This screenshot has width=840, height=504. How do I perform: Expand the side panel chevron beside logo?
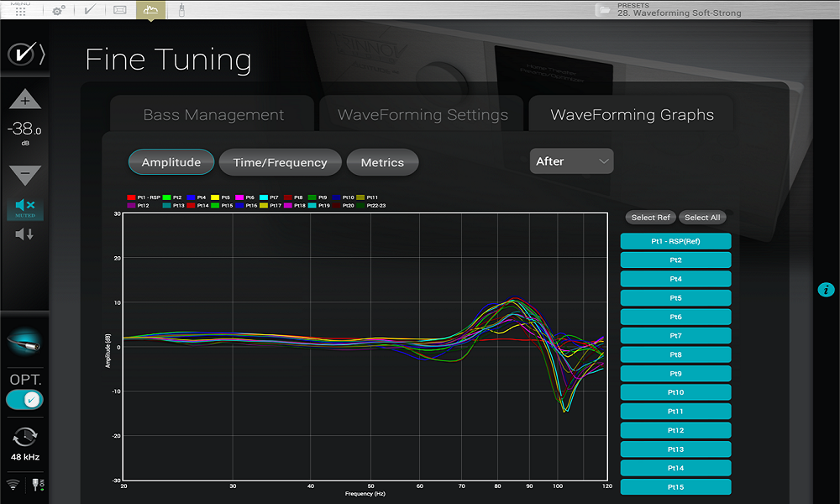click(42, 55)
